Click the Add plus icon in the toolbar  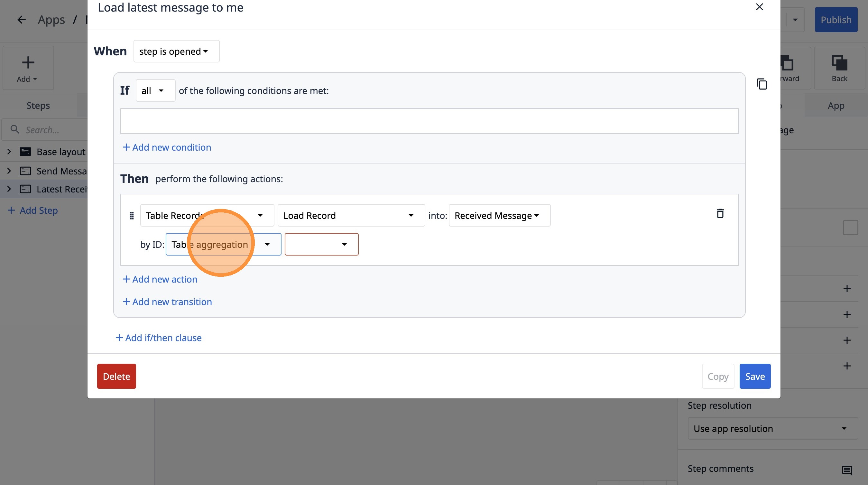pyautogui.click(x=28, y=63)
